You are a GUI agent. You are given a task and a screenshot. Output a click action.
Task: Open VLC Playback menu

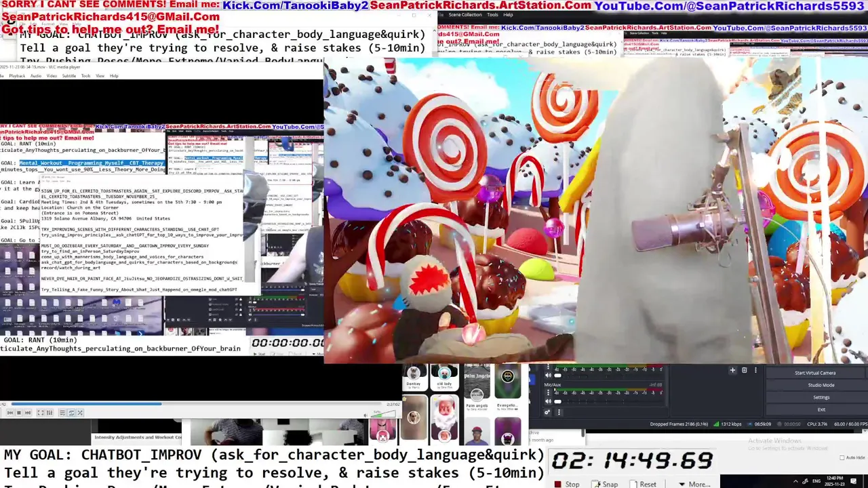tap(17, 76)
